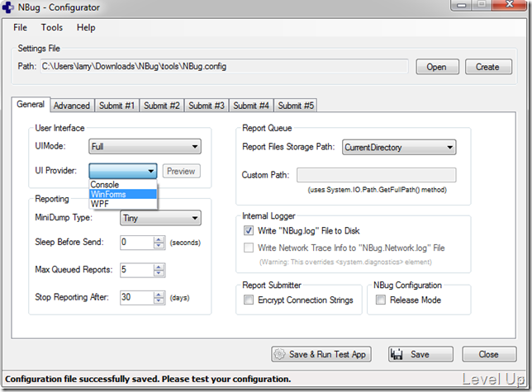Open the Tools menu
The height and width of the screenshot is (392, 532).
(51, 27)
